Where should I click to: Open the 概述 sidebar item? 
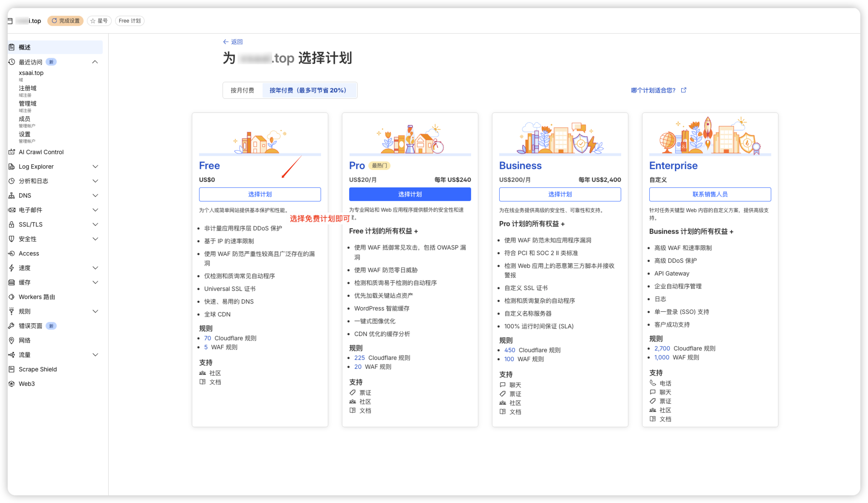25,47
